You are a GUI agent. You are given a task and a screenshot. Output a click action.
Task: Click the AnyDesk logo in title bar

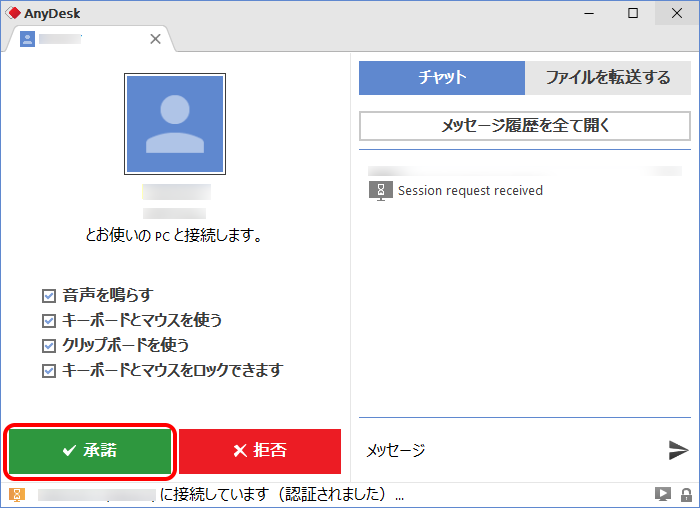[14, 13]
